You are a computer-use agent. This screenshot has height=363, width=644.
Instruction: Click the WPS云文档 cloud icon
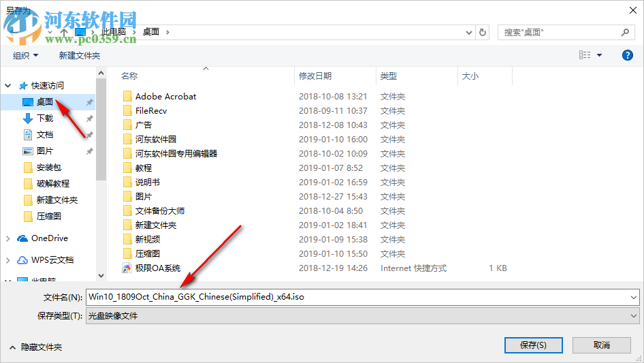pos(22,260)
